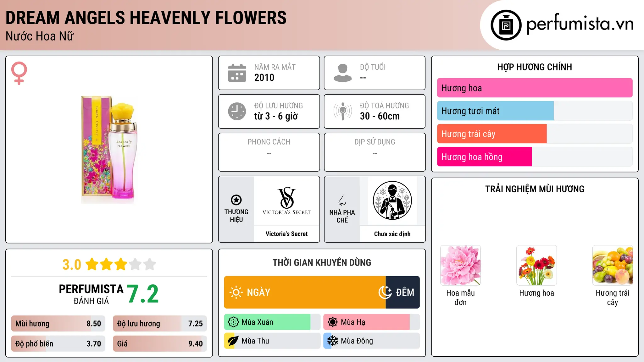Click the perfumista.vn perfume bottle logo icon
This screenshot has width=644, height=362.
(x=506, y=25)
